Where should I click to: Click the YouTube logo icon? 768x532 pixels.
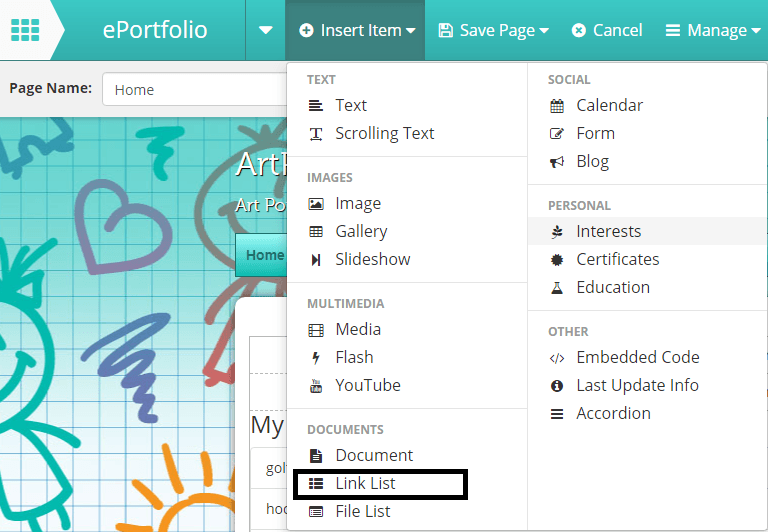click(316, 386)
